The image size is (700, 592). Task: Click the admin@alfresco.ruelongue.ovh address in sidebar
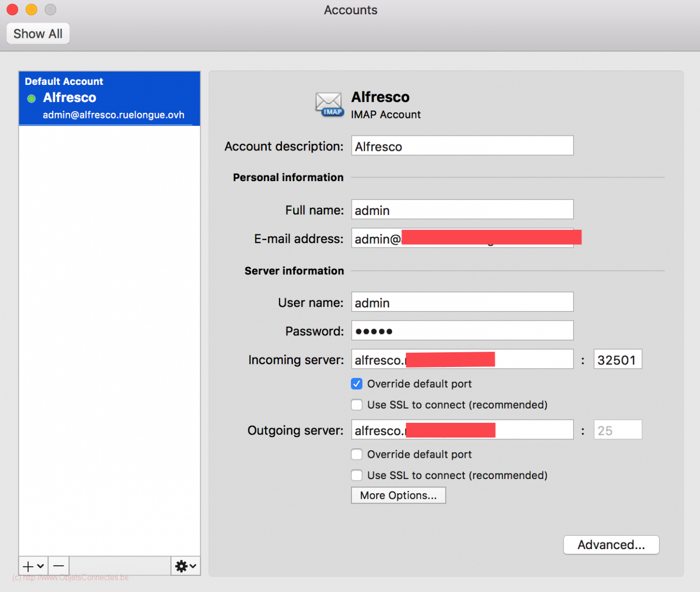(x=113, y=115)
